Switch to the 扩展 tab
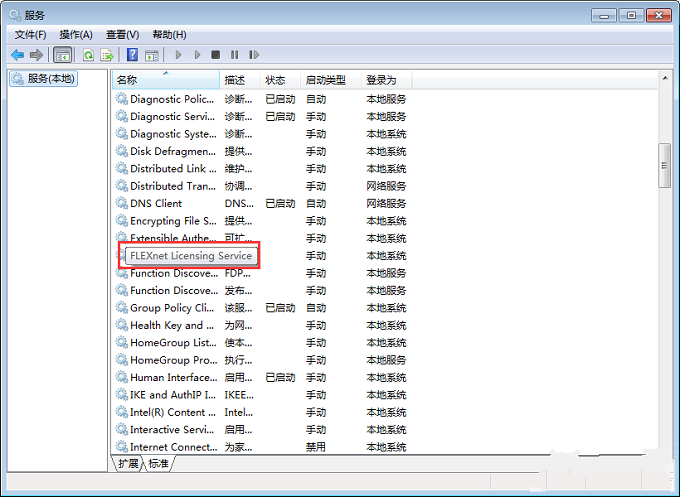The width and height of the screenshot is (680, 497). (x=128, y=464)
